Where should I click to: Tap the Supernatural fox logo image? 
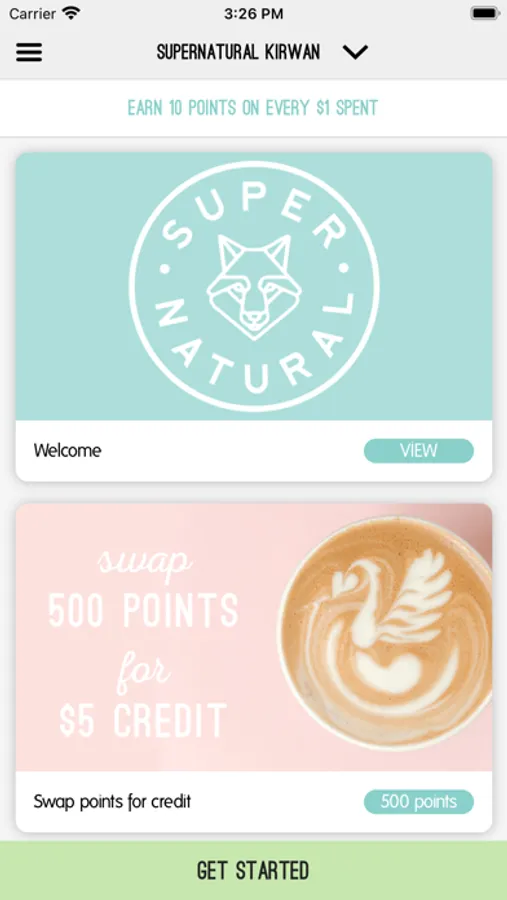click(254, 286)
